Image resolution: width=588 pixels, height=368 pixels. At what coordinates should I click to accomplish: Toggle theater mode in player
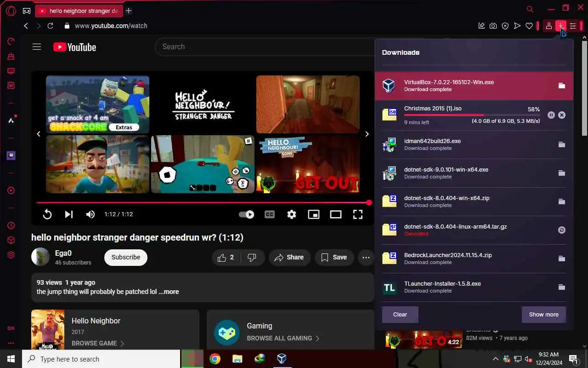[336, 214]
